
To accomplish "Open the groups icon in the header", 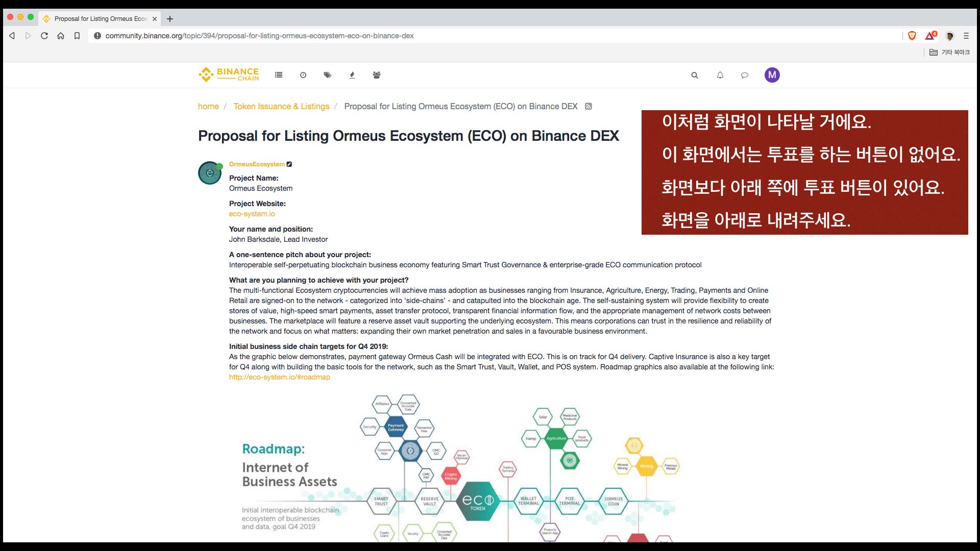I will [x=377, y=75].
